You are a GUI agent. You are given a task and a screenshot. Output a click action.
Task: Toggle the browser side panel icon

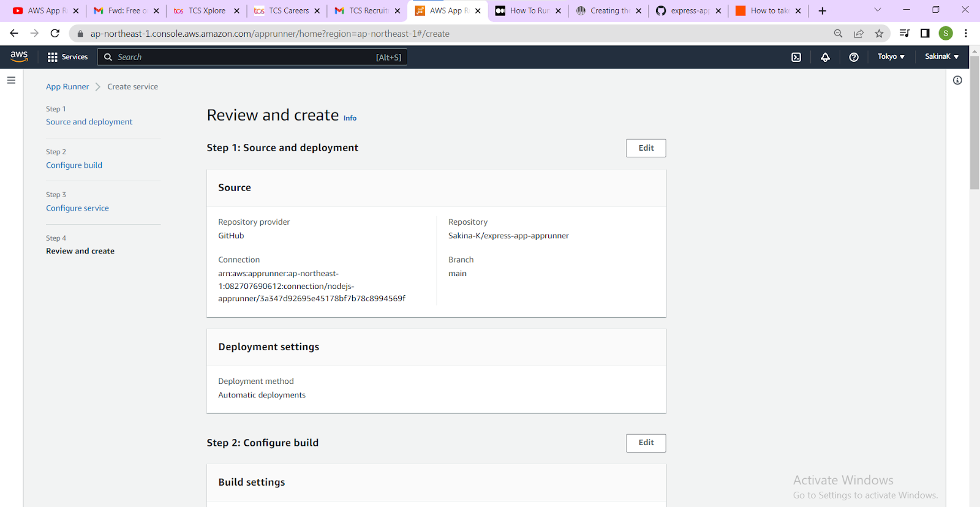pos(925,34)
